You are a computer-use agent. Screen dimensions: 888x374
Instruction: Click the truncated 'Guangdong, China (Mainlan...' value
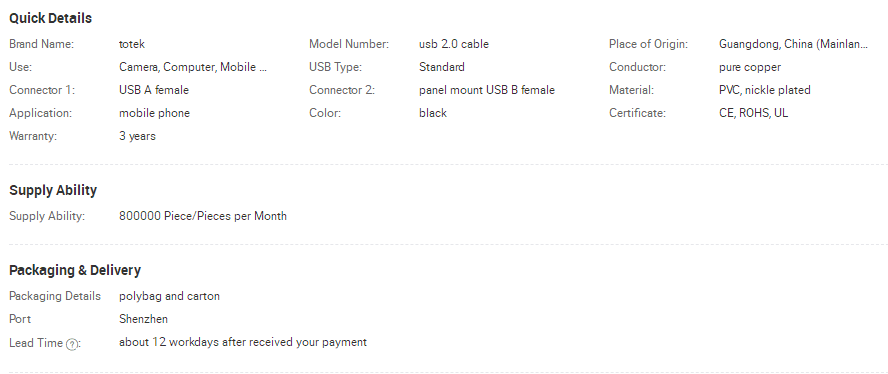[793, 44]
